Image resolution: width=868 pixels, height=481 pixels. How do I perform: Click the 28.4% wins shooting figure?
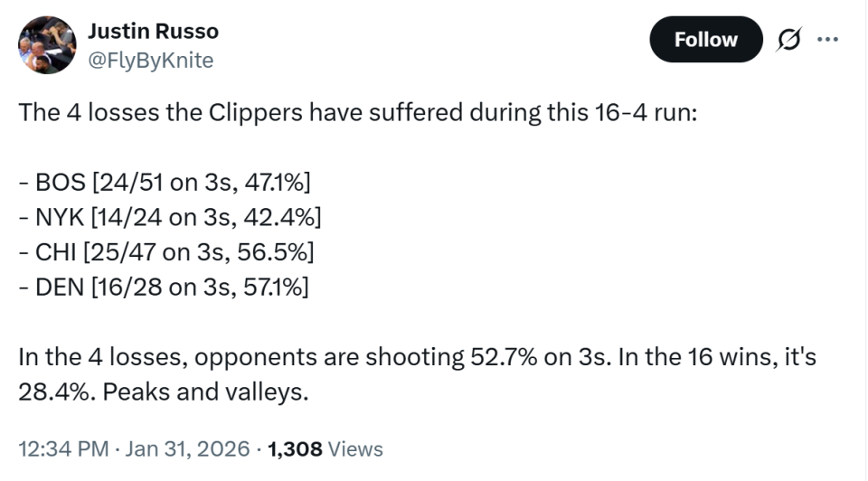(x=52, y=391)
